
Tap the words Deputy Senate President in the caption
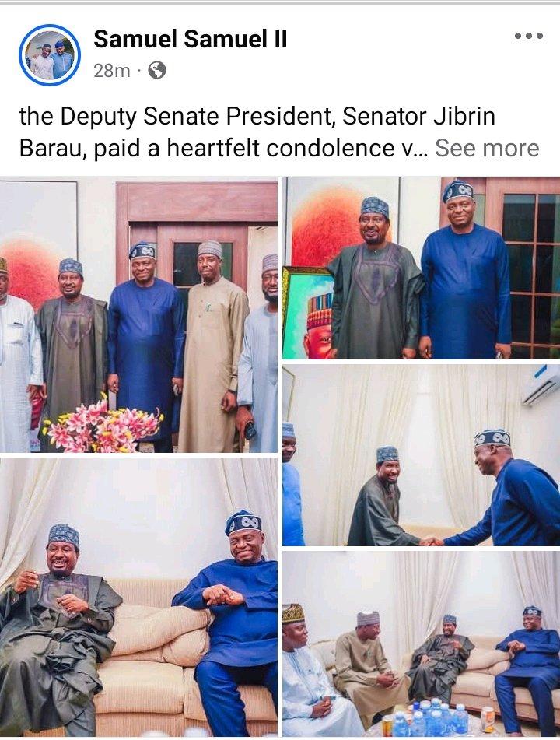tap(196, 117)
